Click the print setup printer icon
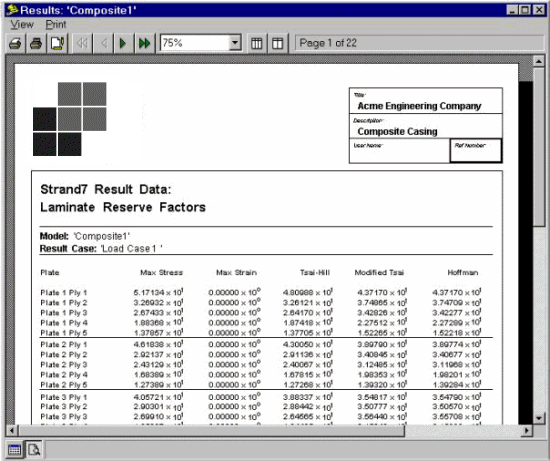550x461 pixels. 15,44
